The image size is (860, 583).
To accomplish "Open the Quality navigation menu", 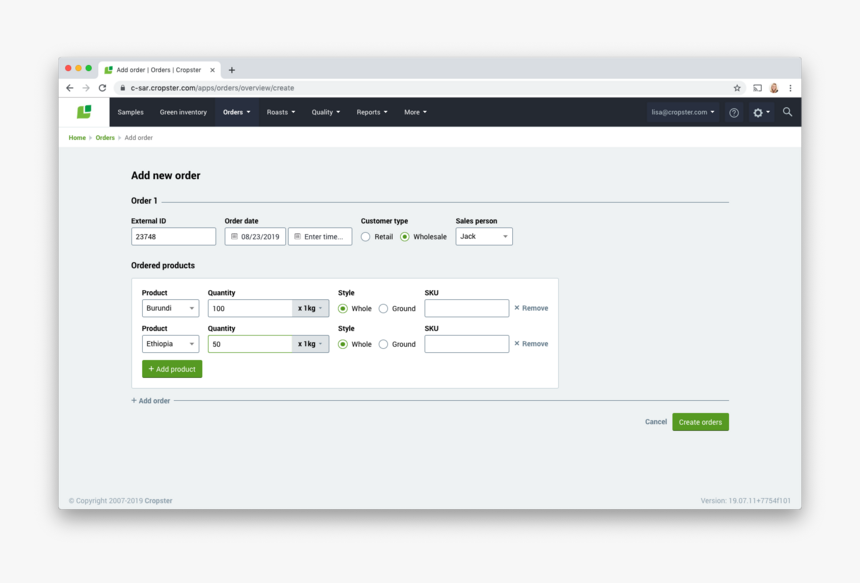I will coord(326,112).
